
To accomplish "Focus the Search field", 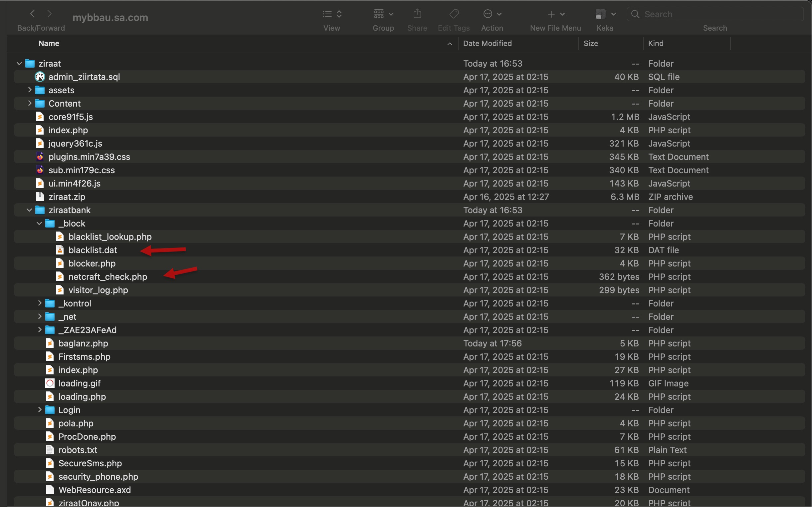I will 715,14.
